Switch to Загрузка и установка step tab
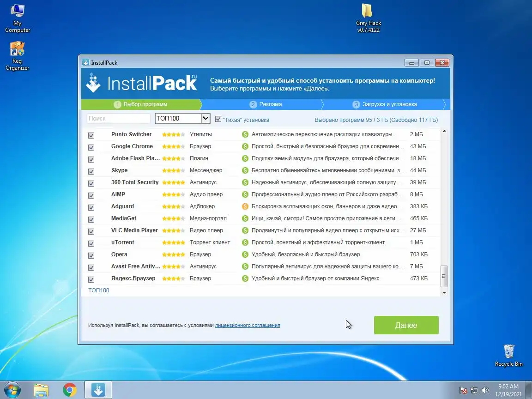This screenshot has width=532, height=399. 385,104
